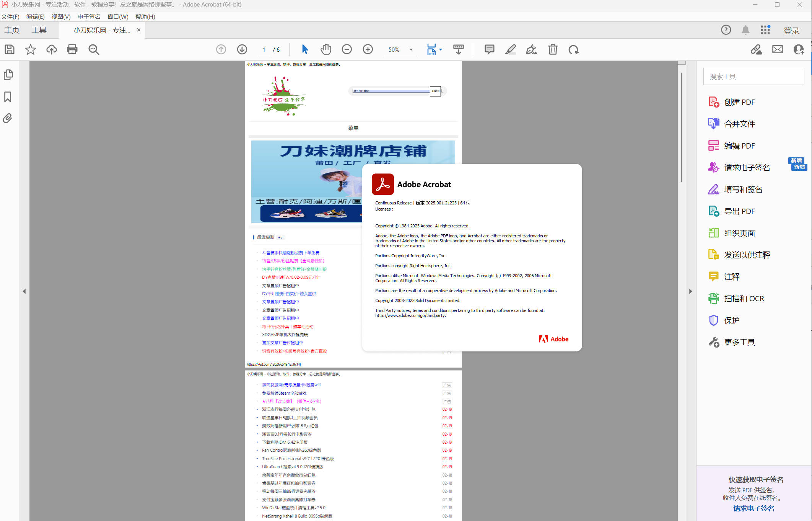Click the 登录 sign-in button

click(791, 30)
